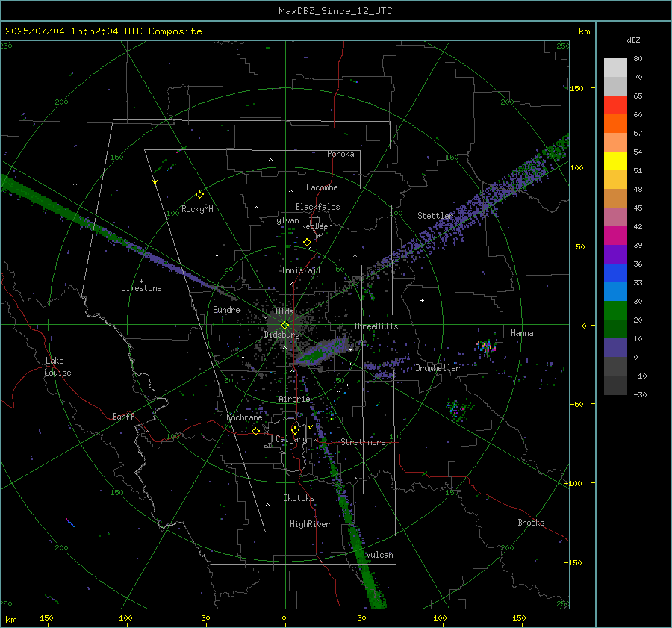Click the Didsbury label
Viewport: 672px width, 628px height.
click(x=281, y=335)
